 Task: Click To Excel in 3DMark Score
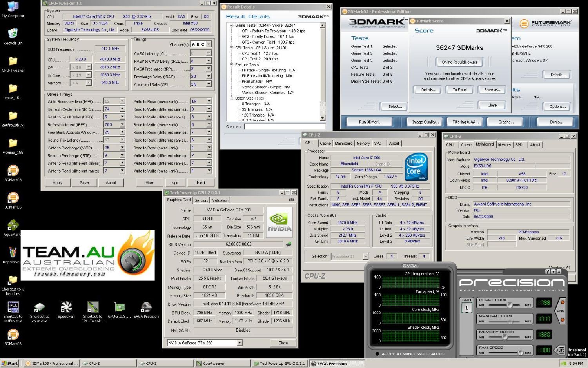[460, 90]
